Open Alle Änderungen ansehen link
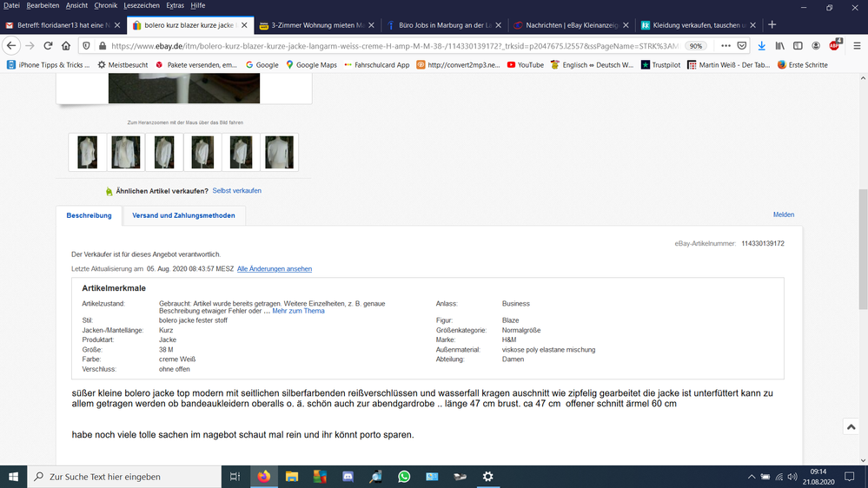This screenshot has height=488, width=868. tap(275, 269)
